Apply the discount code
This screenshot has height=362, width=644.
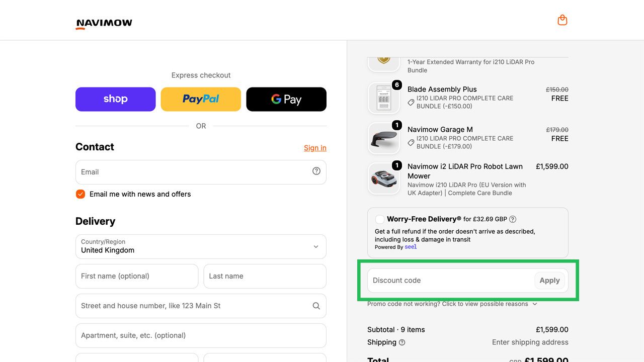point(549,281)
